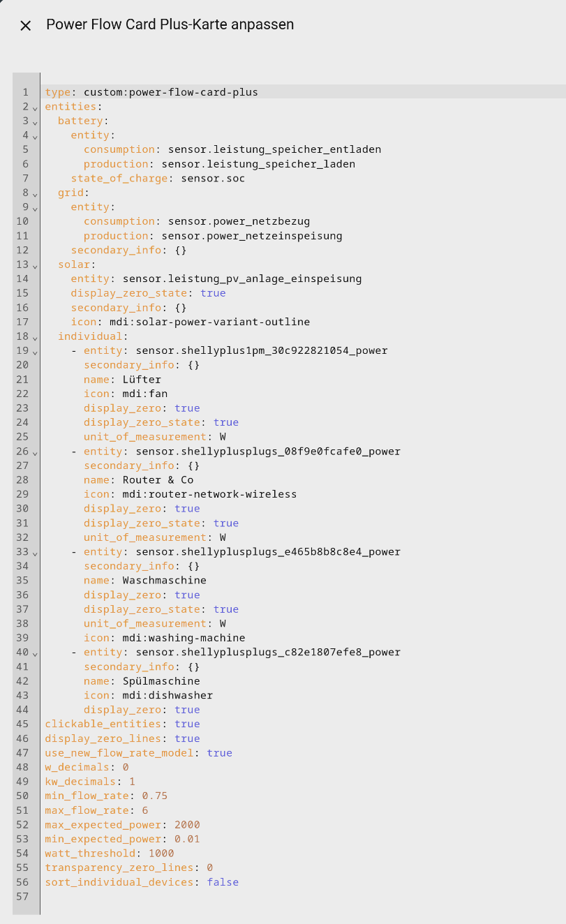This screenshot has height=924, width=566.
Task: Collapse the individual list on line 18
Action: pos(35,337)
